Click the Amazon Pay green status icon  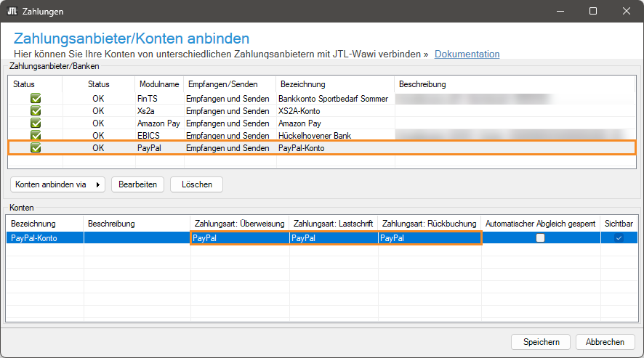pos(36,123)
